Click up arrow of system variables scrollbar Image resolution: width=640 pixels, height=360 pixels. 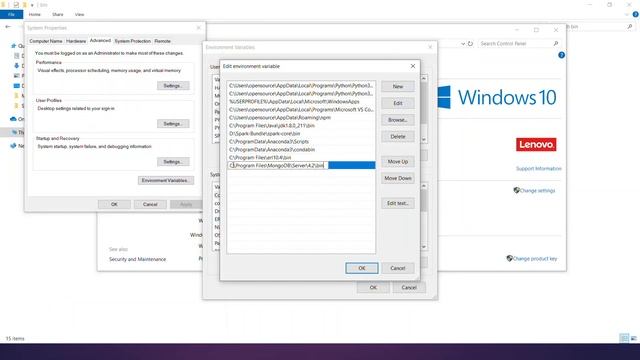click(x=424, y=186)
